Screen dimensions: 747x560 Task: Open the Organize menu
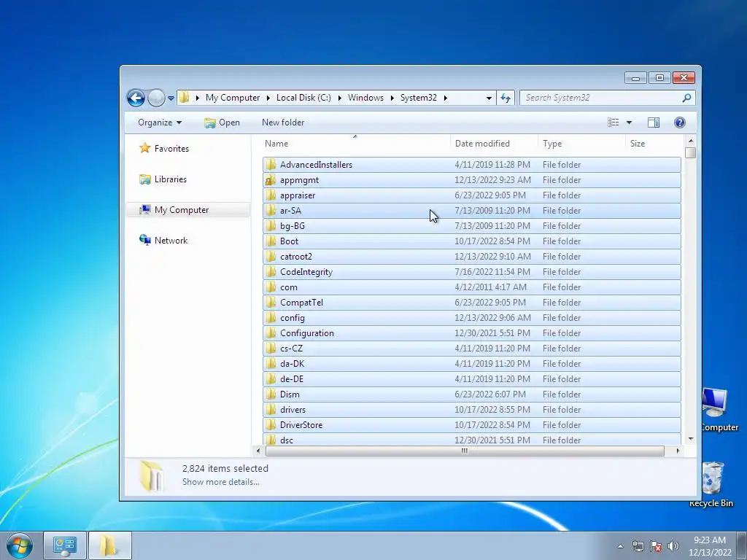[160, 122]
